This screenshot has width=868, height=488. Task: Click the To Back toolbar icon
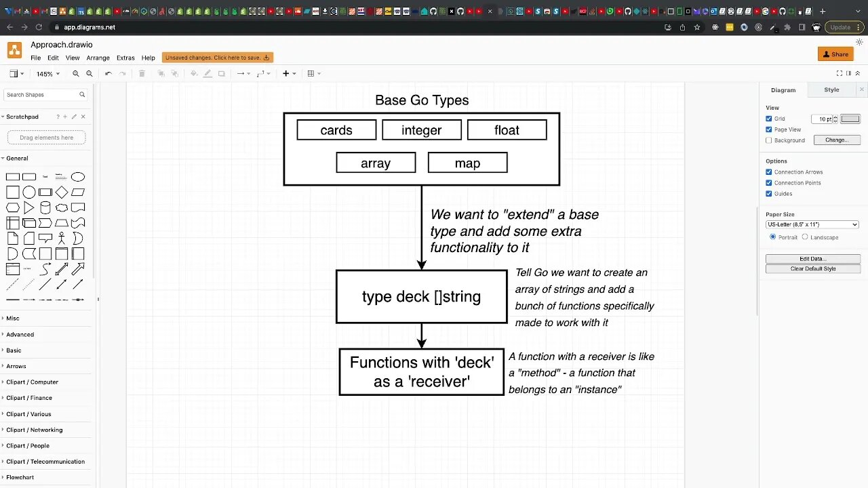pos(174,74)
